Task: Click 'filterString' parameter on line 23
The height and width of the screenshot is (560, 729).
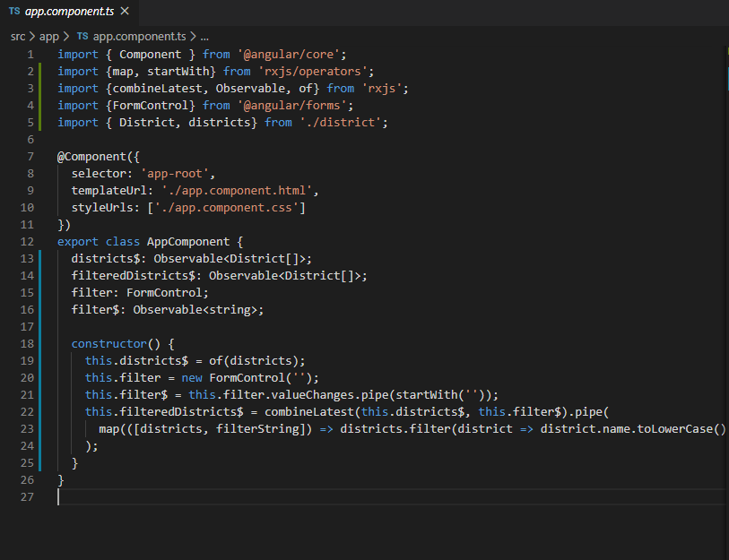Action: pyautogui.click(x=257, y=429)
